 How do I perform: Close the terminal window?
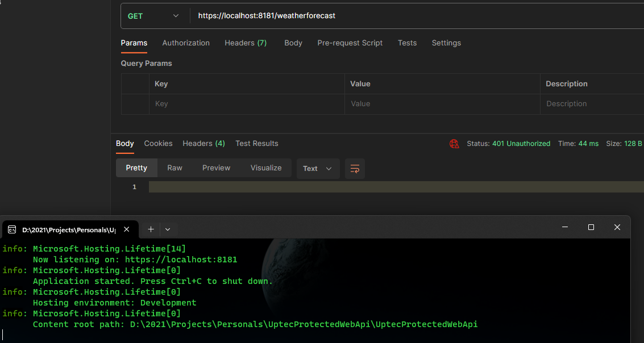tap(617, 227)
